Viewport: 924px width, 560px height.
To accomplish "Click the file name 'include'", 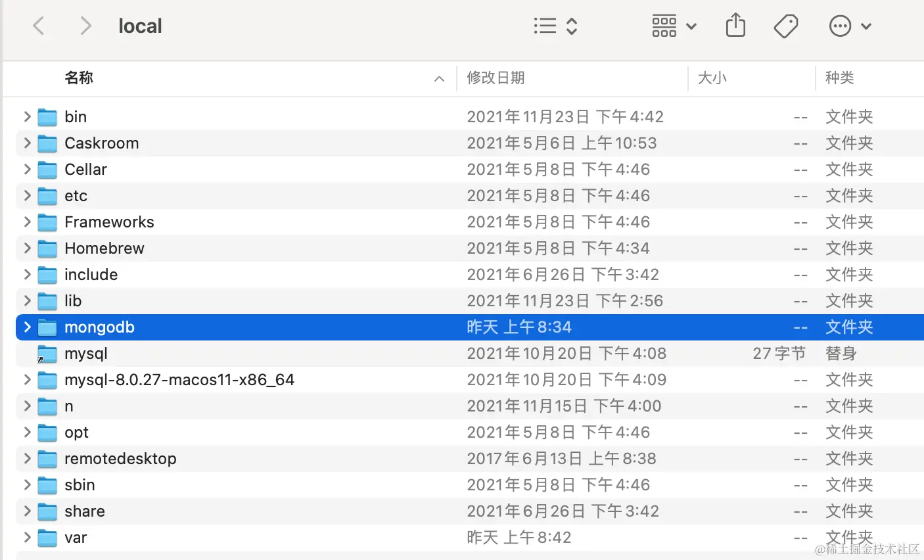I will point(91,275).
